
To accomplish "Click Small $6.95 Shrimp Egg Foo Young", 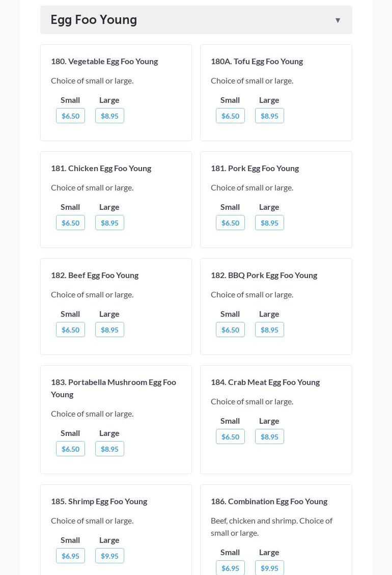I will (70, 556).
